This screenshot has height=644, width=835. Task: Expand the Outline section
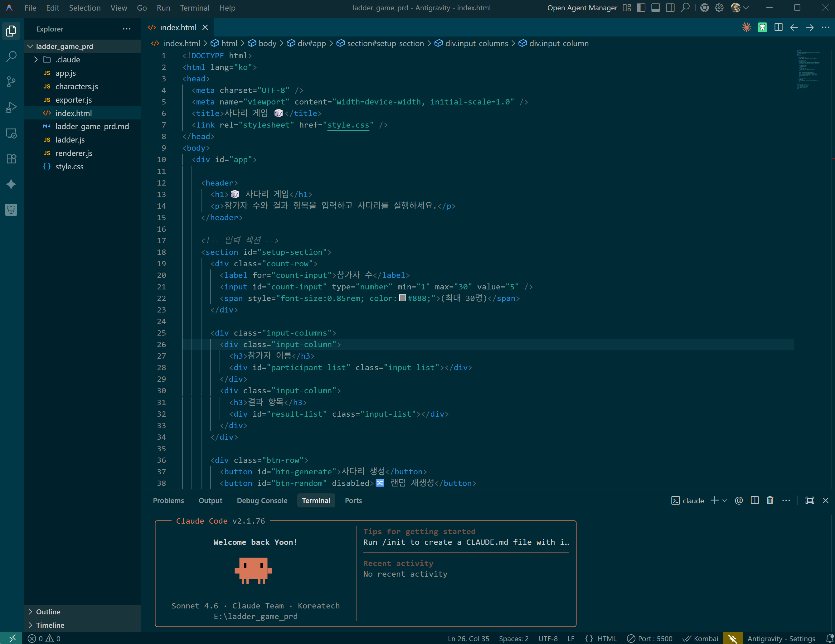[x=48, y=612]
